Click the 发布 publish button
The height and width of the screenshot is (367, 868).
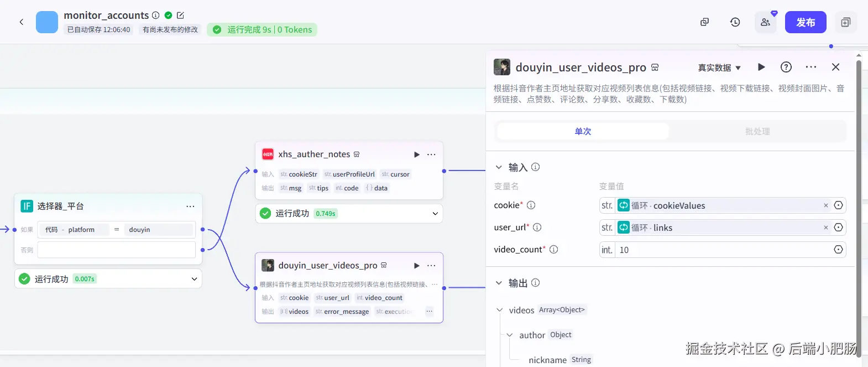pos(806,22)
